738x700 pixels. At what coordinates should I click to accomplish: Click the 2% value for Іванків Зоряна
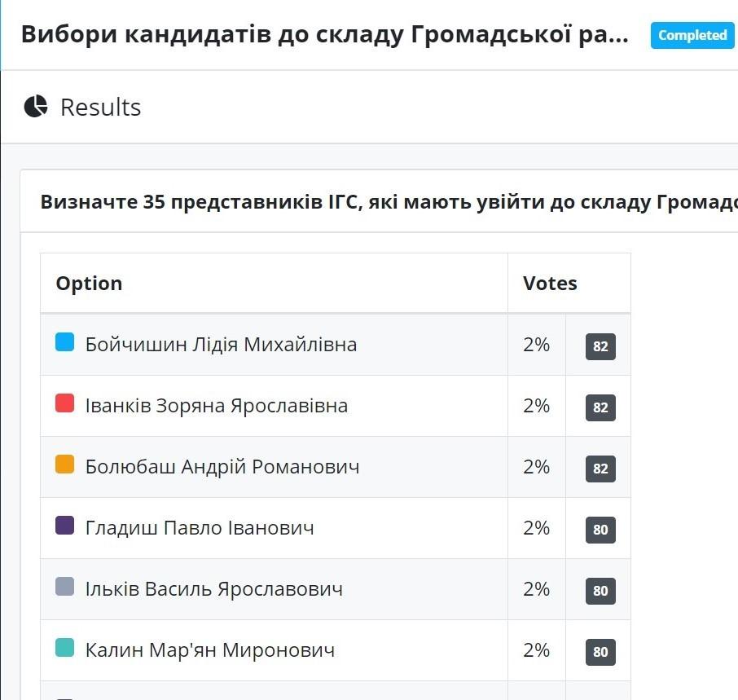click(x=537, y=406)
